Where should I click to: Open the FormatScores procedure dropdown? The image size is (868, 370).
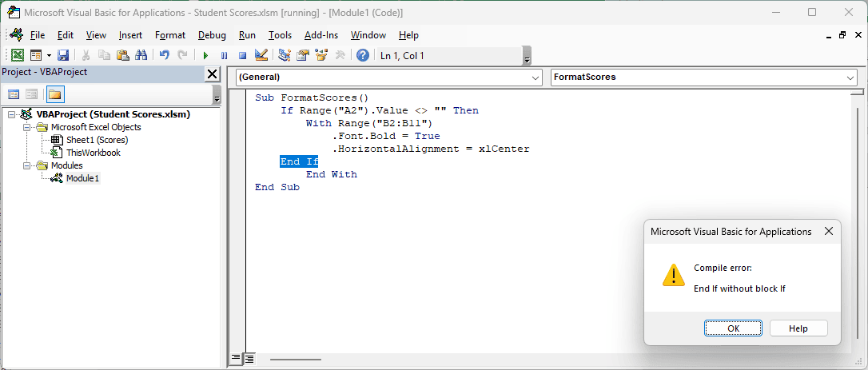(x=704, y=78)
